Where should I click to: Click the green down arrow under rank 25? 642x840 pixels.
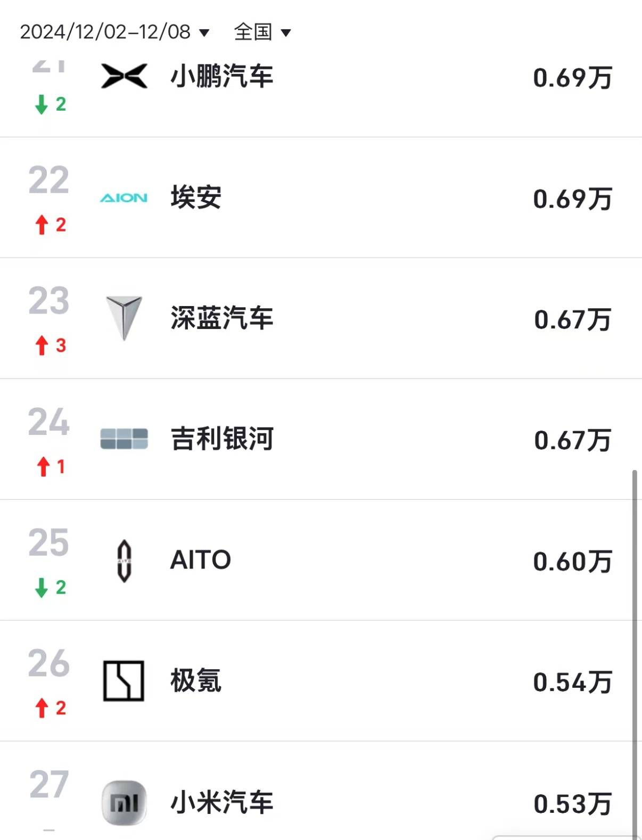[x=42, y=588]
